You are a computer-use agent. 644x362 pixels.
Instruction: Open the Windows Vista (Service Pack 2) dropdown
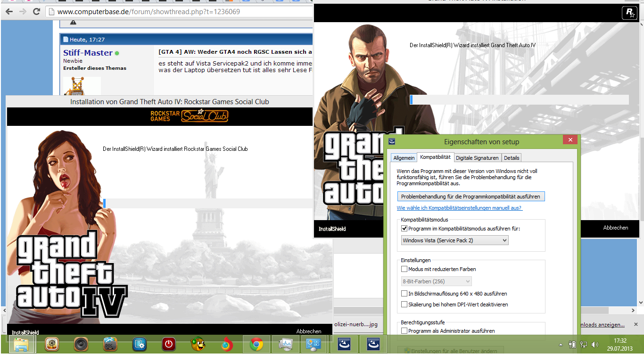[454, 240]
